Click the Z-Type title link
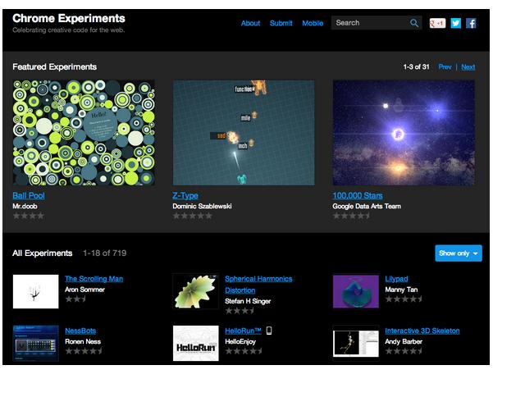 point(185,195)
